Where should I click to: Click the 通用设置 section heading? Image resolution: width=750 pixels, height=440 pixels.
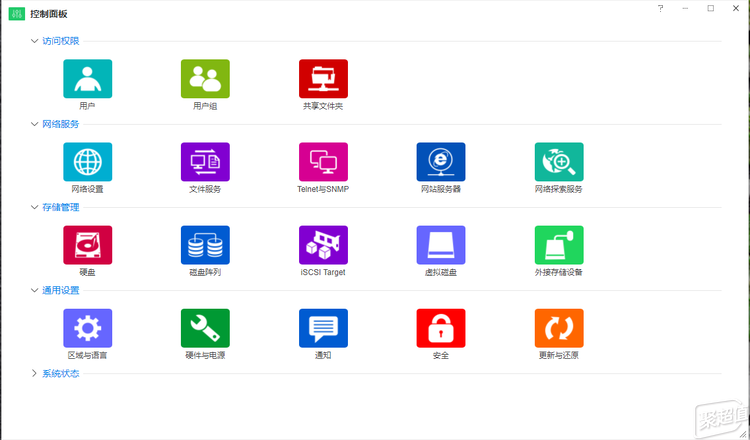click(x=61, y=290)
